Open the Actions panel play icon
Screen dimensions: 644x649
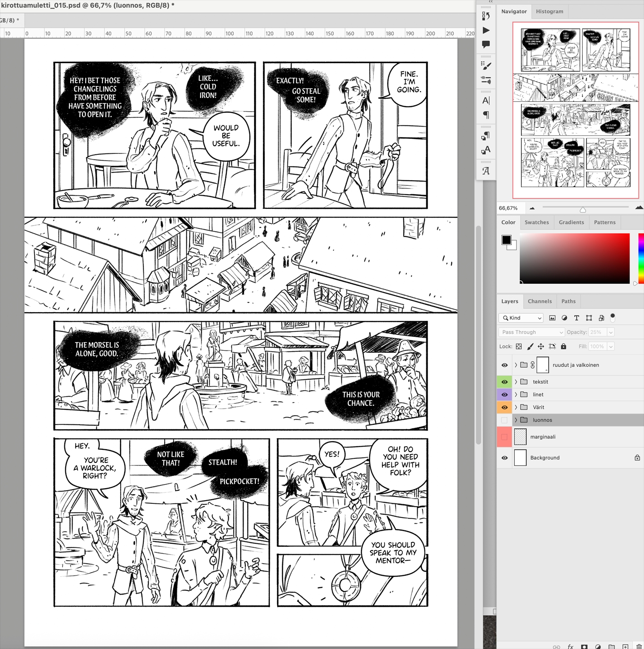tap(486, 30)
